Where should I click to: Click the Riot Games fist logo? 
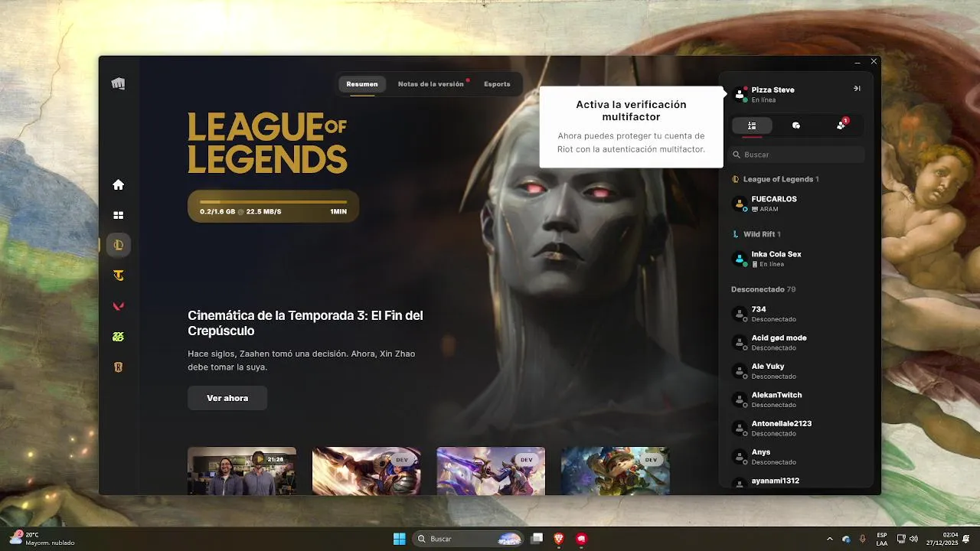pyautogui.click(x=118, y=83)
